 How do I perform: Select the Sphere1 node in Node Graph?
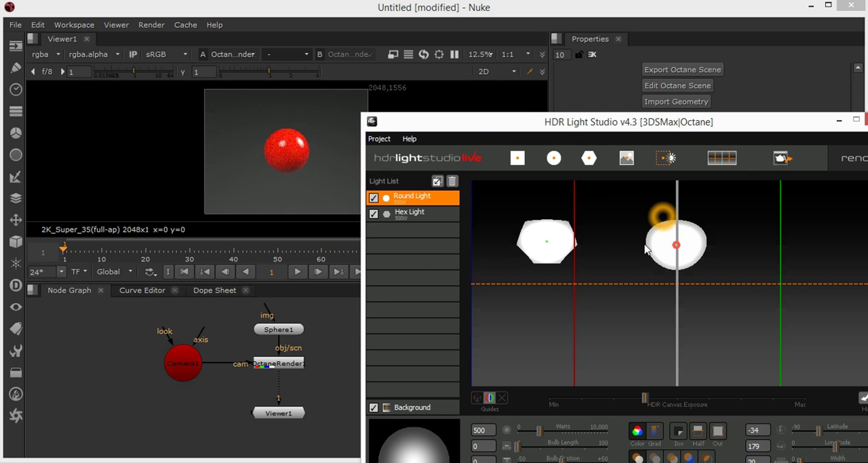(x=278, y=329)
